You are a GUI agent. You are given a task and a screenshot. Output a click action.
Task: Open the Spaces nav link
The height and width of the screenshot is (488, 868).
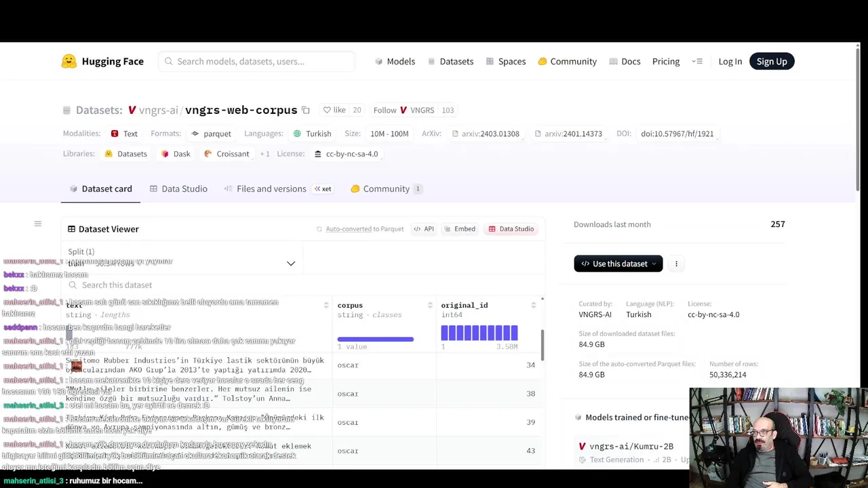pyautogui.click(x=506, y=62)
